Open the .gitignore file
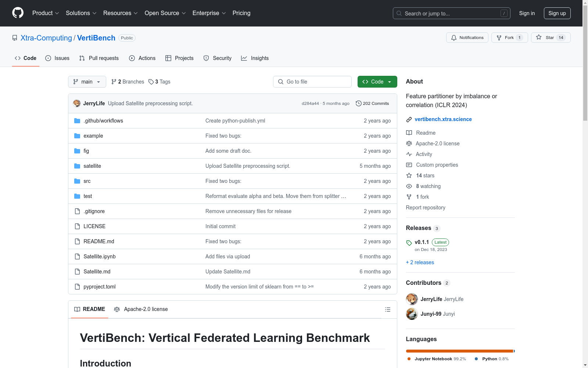 (x=94, y=211)
